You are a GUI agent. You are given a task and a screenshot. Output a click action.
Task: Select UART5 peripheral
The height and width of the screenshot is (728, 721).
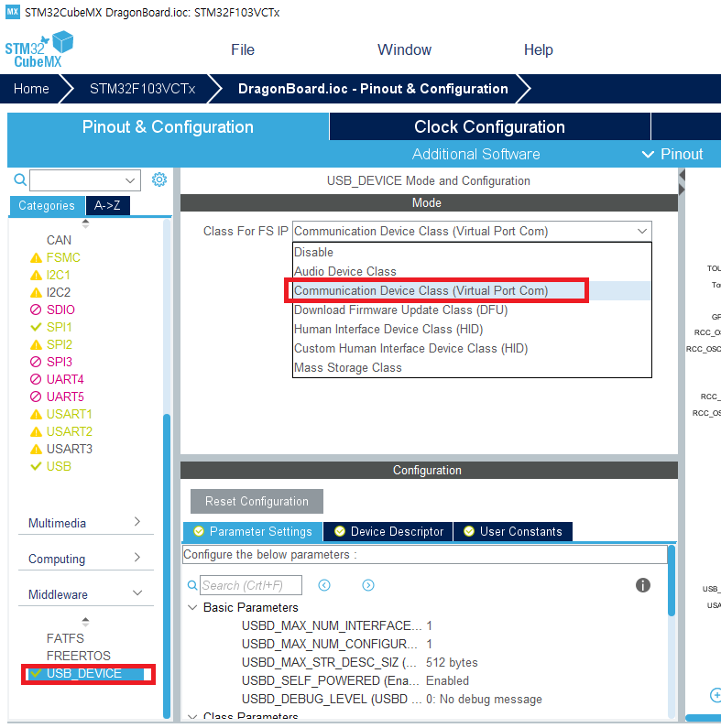65,397
